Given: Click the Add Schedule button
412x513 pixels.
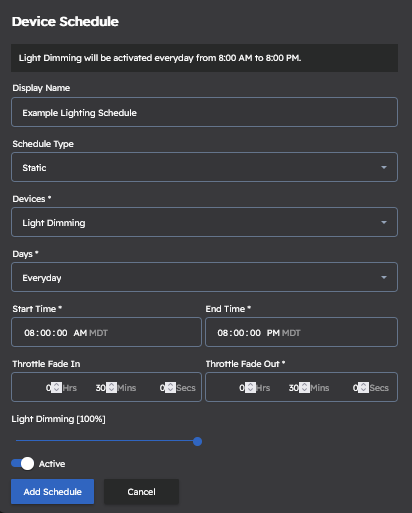Looking at the screenshot, I should click(52, 492).
